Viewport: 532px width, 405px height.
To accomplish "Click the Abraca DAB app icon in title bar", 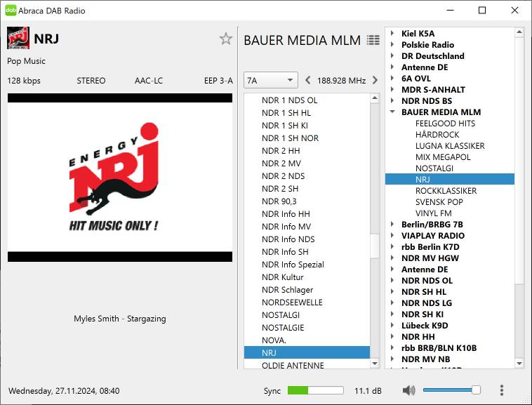I will pos(11,11).
